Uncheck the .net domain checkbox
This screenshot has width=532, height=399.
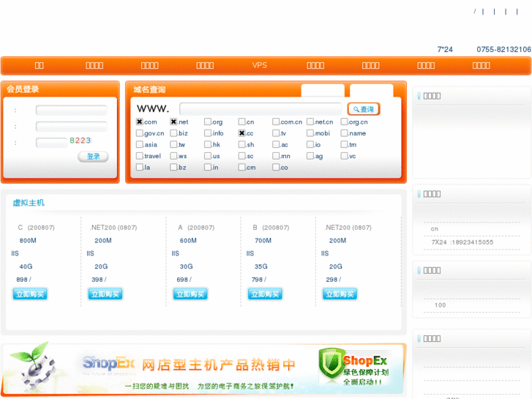coord(173,122)
